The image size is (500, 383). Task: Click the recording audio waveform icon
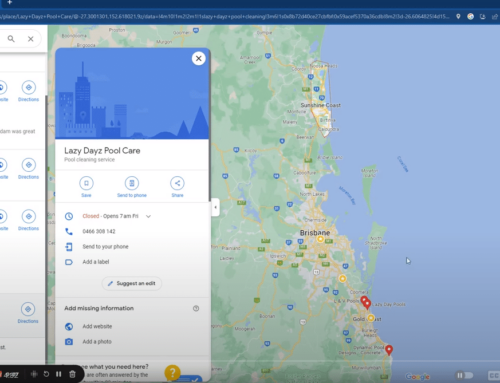point(34,374)
